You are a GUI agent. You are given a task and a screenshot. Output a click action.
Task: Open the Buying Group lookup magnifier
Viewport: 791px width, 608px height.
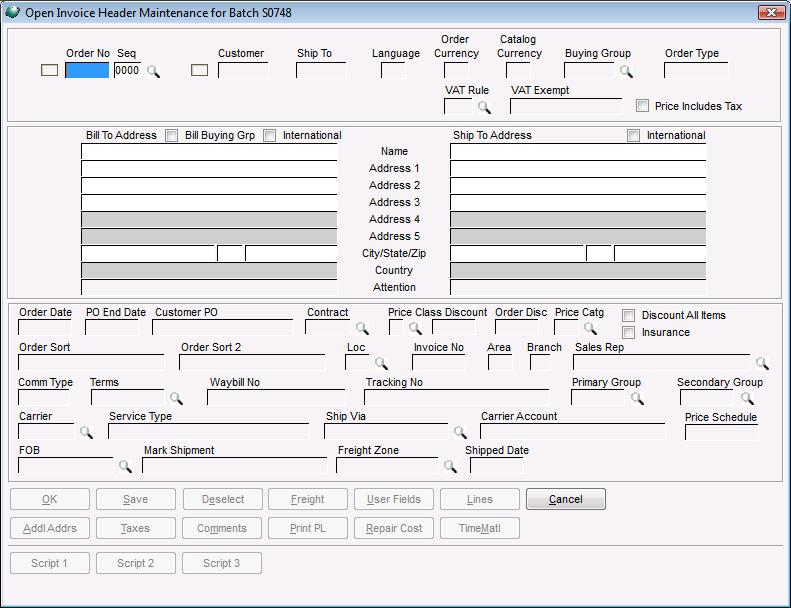pyautogui.click(x=626, y=72)
